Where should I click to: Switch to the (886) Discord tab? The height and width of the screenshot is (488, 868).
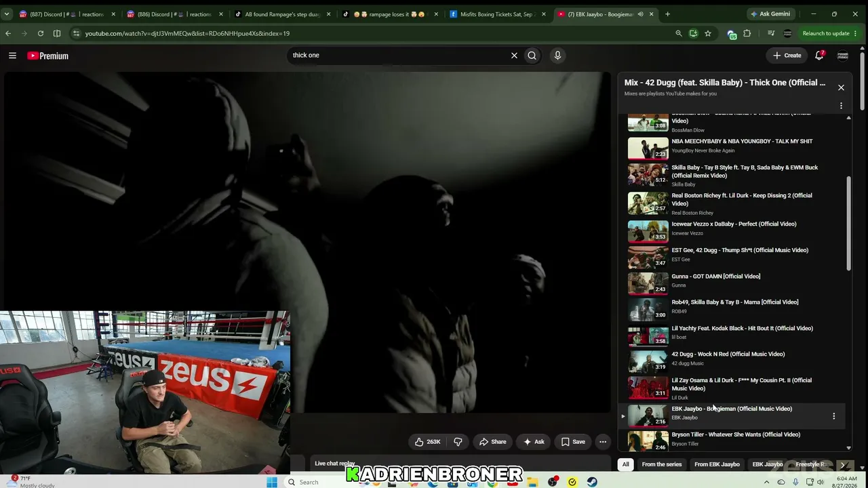click(174, 14)
